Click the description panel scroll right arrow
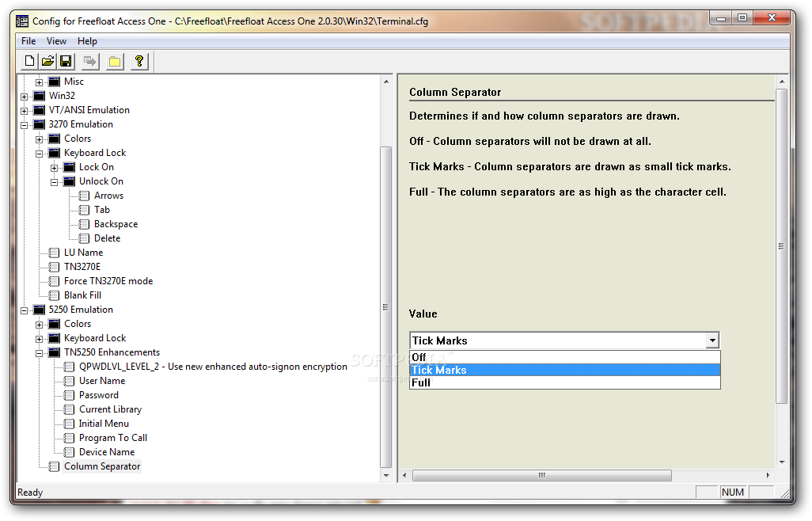Viewport: 812px width, 521px height. (768, 475)
